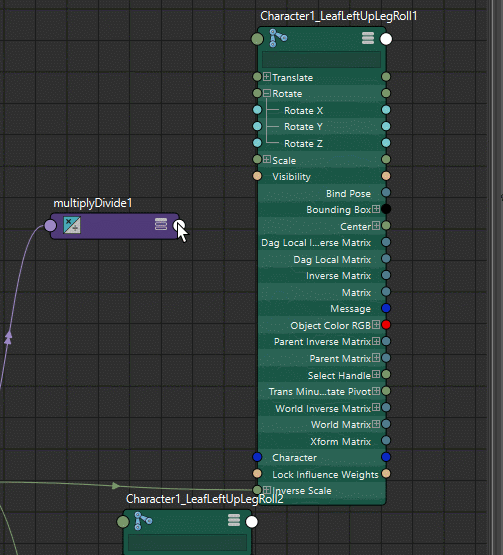The image size is (503, 555).
Task: Select the multiplyDivide1 node label
Action: pos(93,203)
